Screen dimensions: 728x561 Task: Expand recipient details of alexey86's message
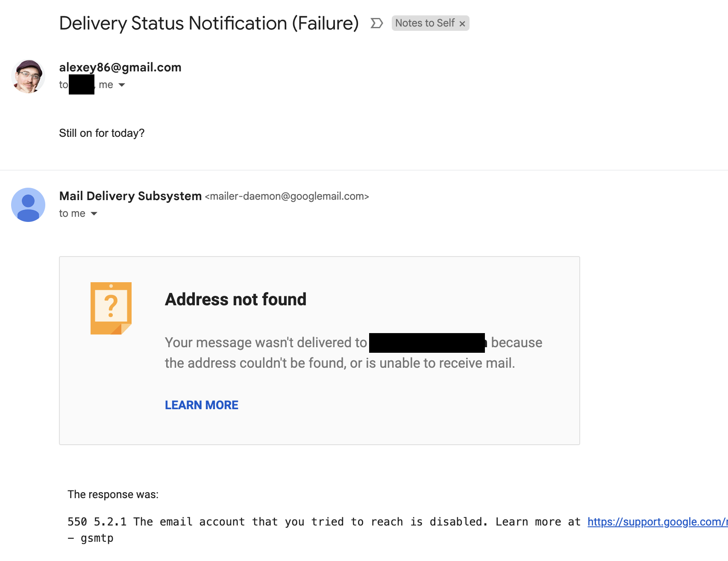(x=122, y=85)
